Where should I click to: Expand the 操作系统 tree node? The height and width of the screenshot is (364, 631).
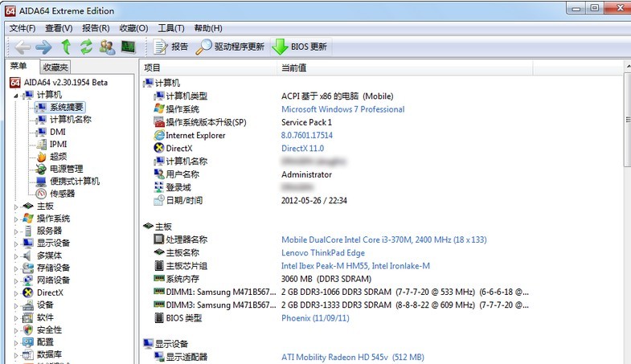(16, 219)
